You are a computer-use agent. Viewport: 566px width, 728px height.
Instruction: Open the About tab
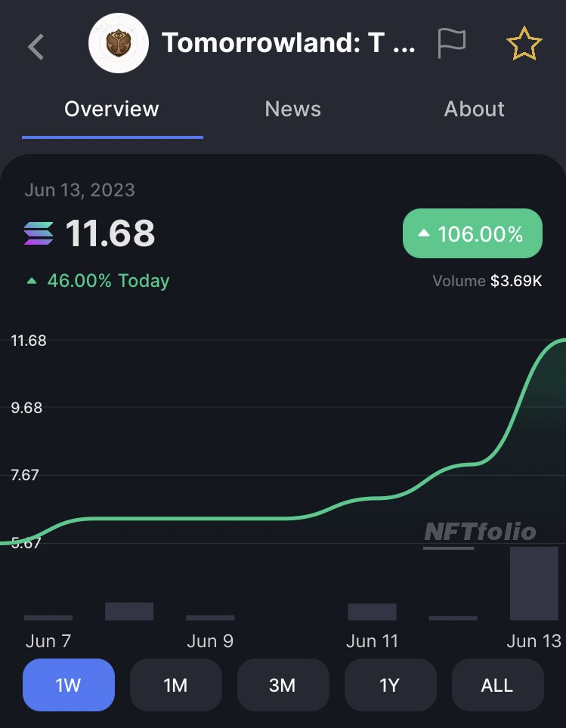click(474, 109)
